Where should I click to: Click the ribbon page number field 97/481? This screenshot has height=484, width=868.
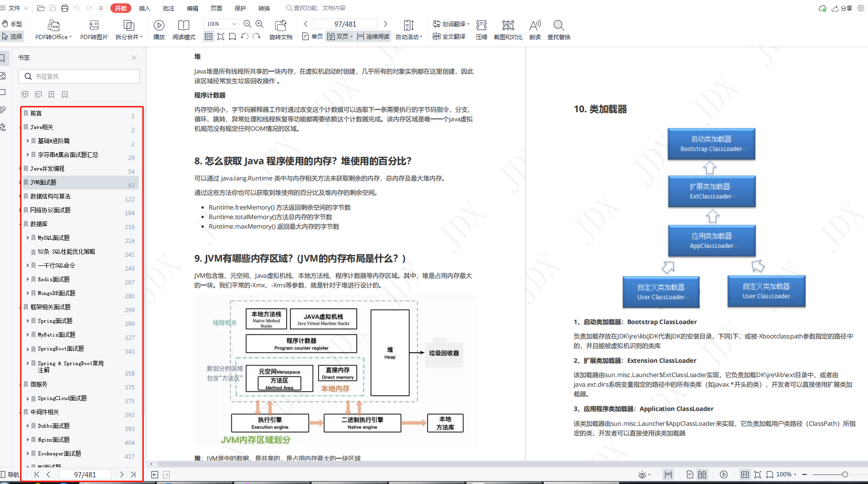click(x=345, y=24)
